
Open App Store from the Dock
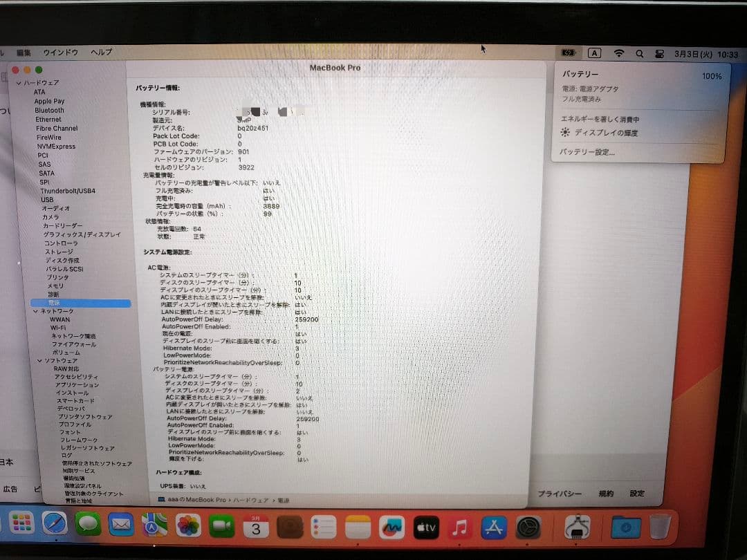[x=494, y=528]
